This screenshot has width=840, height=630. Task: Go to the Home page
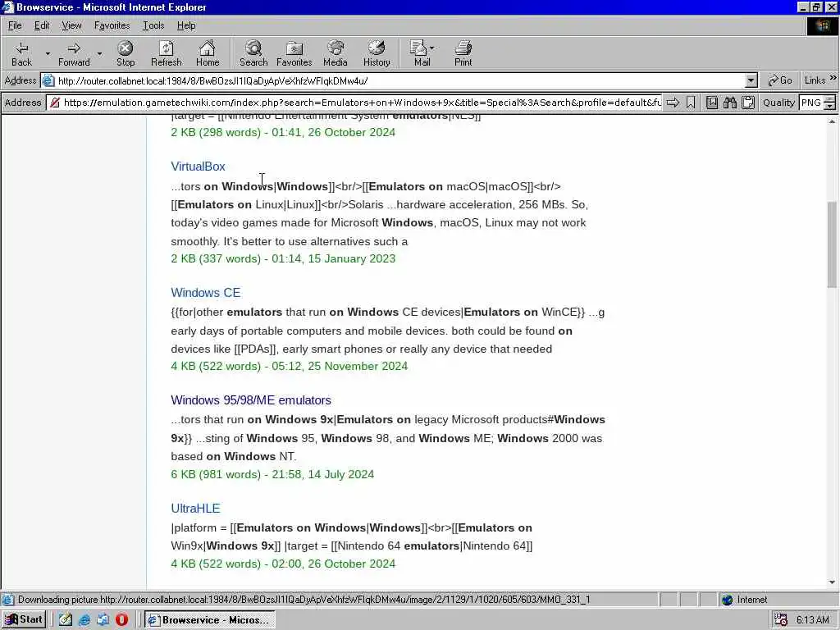(208, 53)
